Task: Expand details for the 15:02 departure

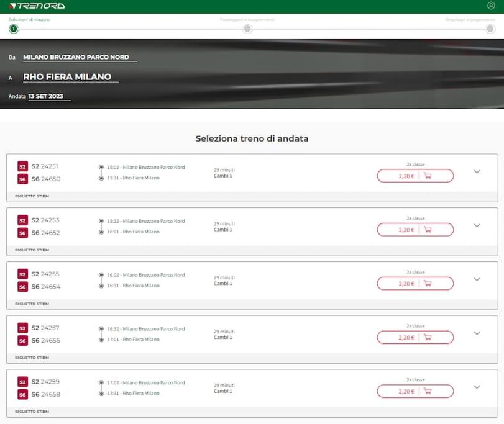Action: pos(477,172)
